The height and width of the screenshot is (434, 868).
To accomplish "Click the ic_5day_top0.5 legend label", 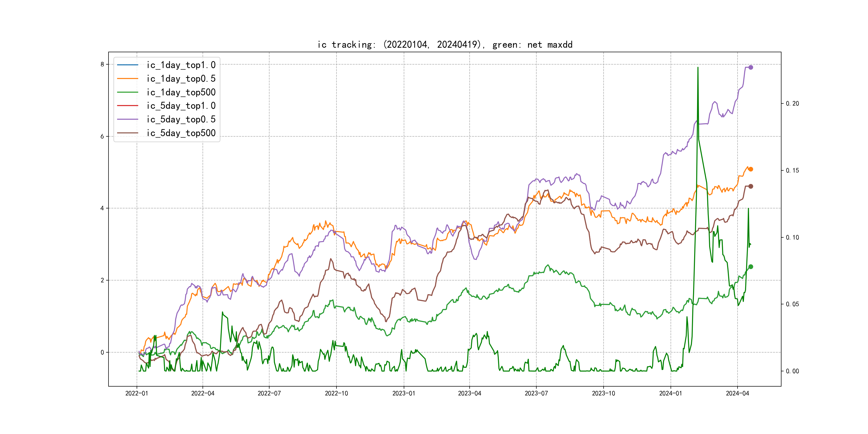I will click(x=181, y=119).
